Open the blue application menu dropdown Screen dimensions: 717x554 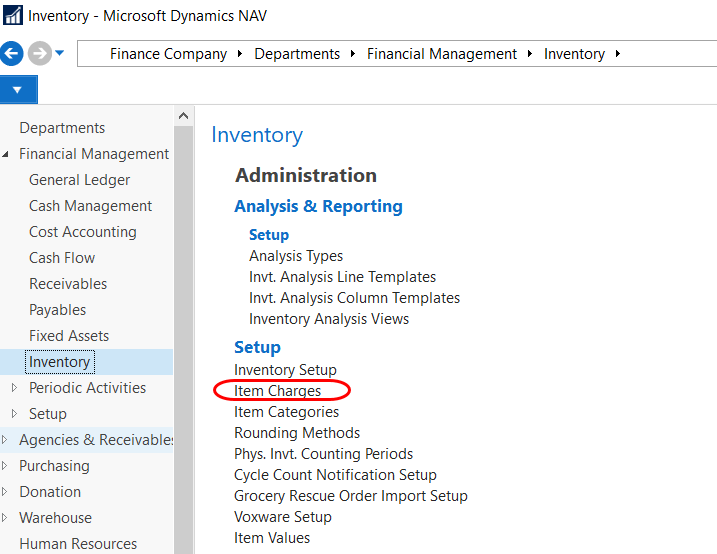click(x=18, y=90)
